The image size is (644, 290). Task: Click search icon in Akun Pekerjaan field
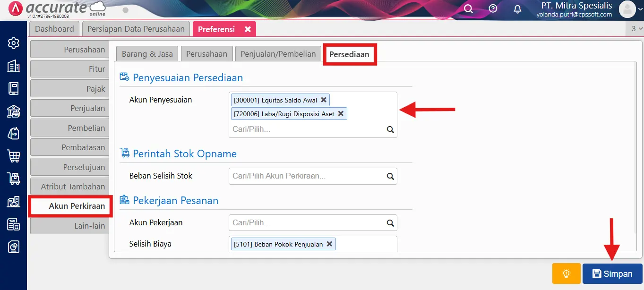point(390,223)
